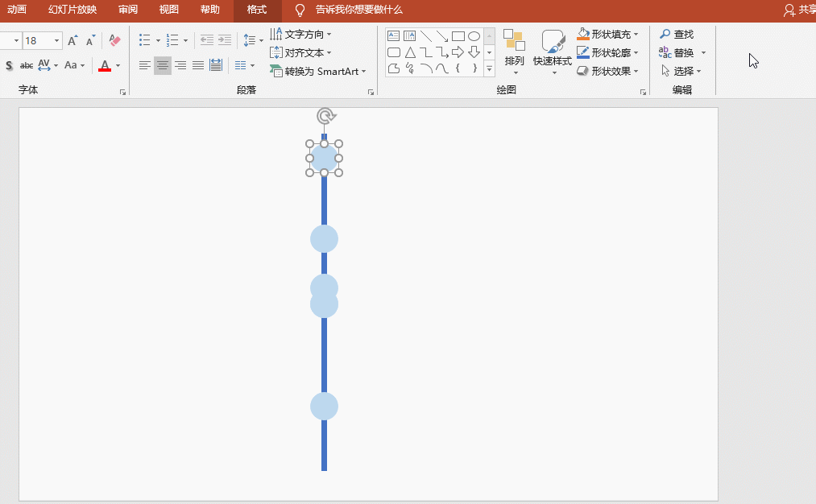Select the curve shape
The width and height of the screenshot is (816, 504).
[x=442, y=68]
